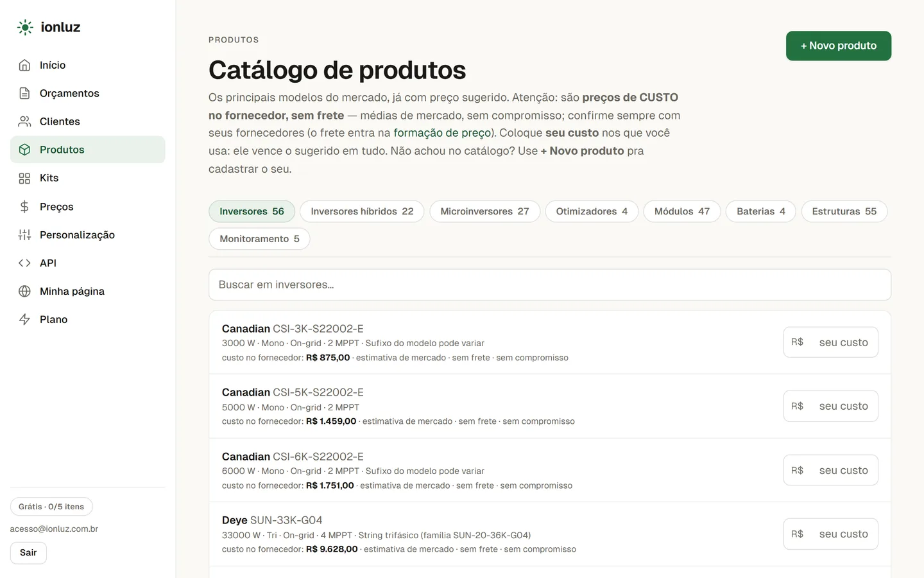924x578 pixels.
Task: Click seu custo field for Canadian CSI-3K-S22002-E
Action: 831,342
